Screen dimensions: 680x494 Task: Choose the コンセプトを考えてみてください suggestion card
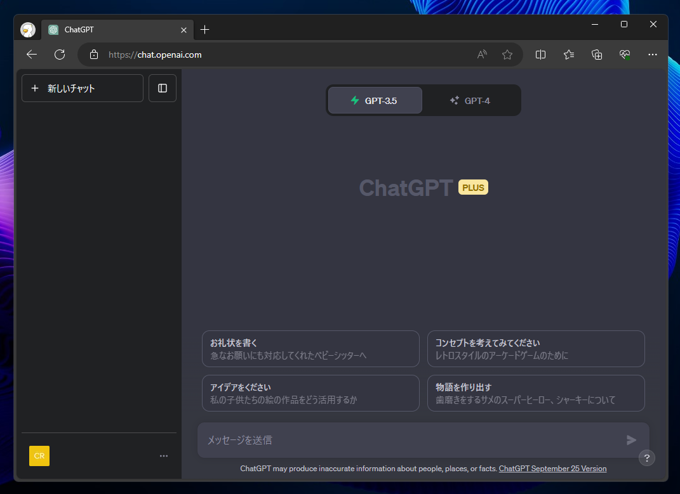pyautogui.click(x=536, y=349)
